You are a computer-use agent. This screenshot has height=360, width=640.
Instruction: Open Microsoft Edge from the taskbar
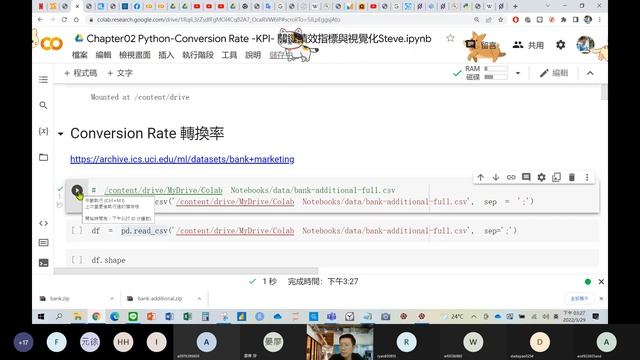point(114,316)
